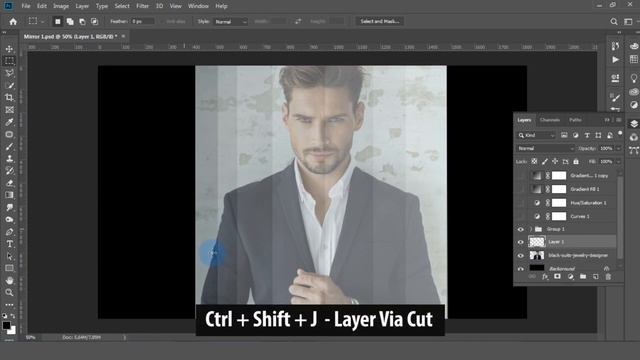
Task: Close the Mirror 1.psd document tab
Action: (x=123, y=36)
